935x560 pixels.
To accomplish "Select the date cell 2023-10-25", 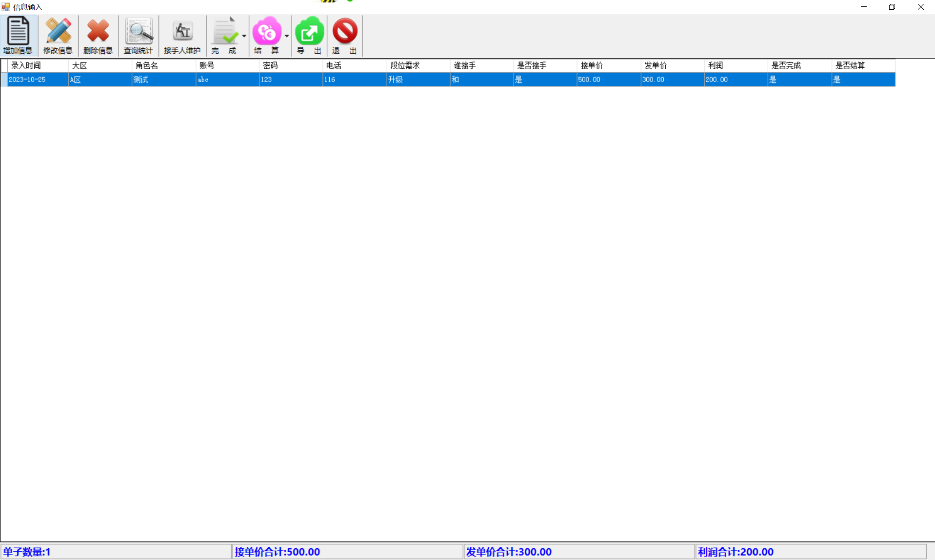I will [38, 80].
